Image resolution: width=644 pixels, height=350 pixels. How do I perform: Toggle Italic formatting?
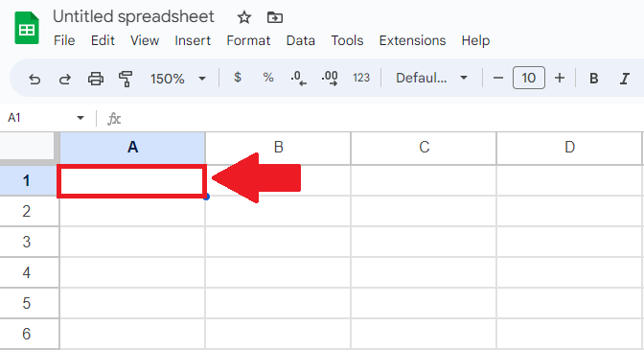(x=625, y=79)
